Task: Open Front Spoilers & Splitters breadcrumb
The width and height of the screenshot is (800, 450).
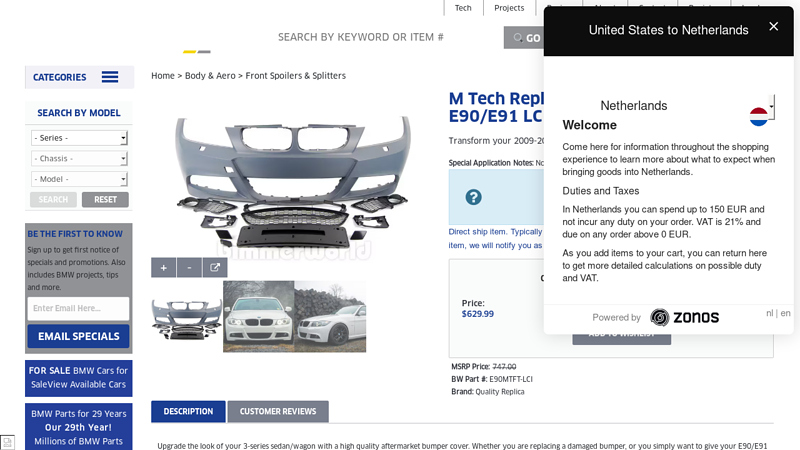Action: click(x=295, y=76)
